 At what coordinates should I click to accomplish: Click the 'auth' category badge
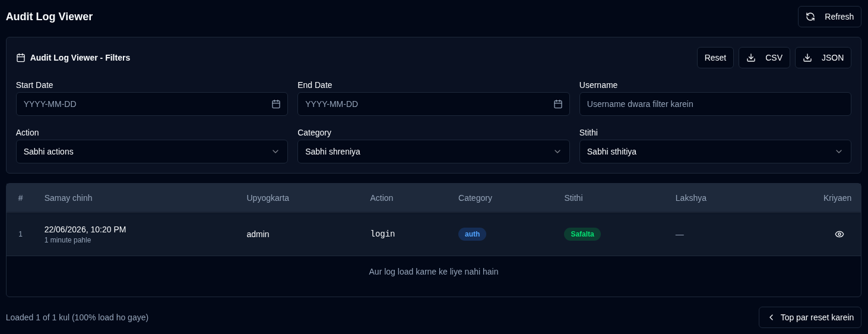click(472, 234)
